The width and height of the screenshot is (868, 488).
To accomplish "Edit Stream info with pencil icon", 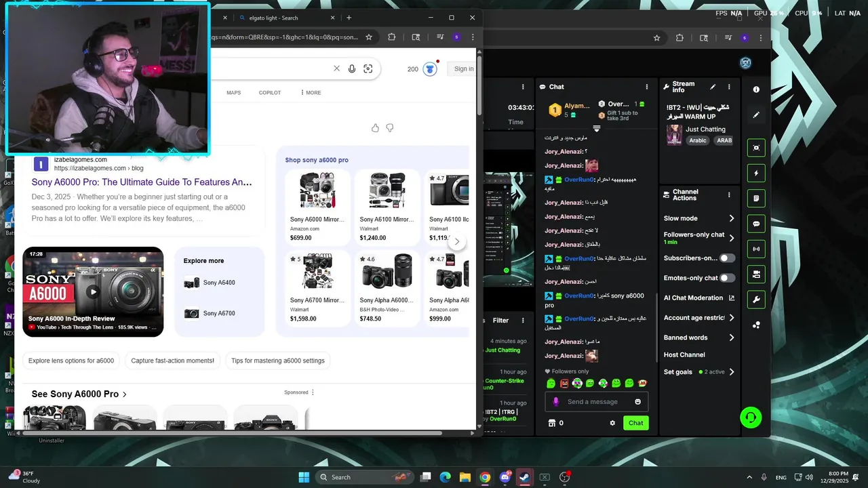I will click(x=713, y=87).
